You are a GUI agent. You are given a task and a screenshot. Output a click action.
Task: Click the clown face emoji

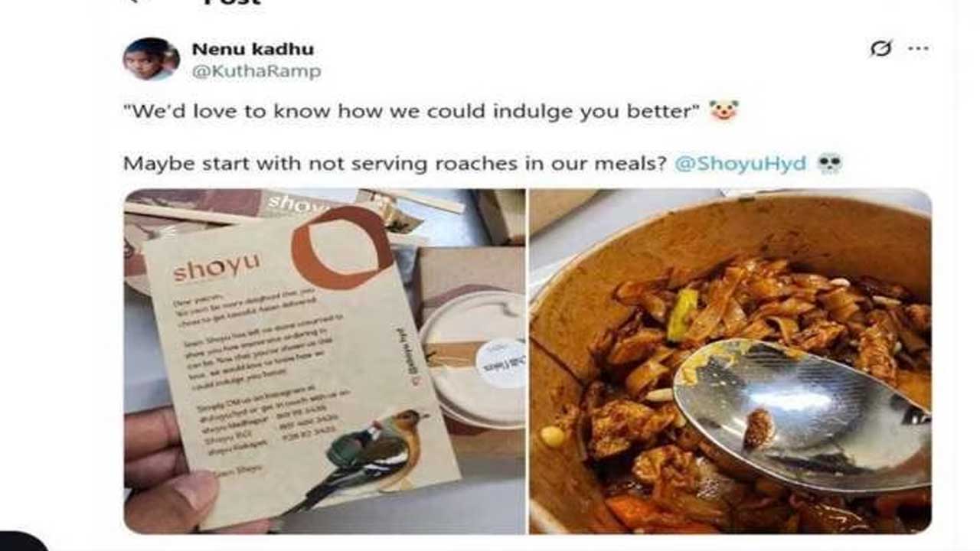(723, 111)
